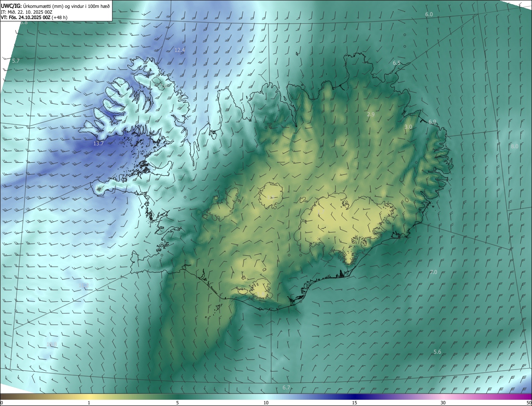Screen dimensions: 532x406
Task: Click the 15 tick on color scale
Action: click(355, 403)
